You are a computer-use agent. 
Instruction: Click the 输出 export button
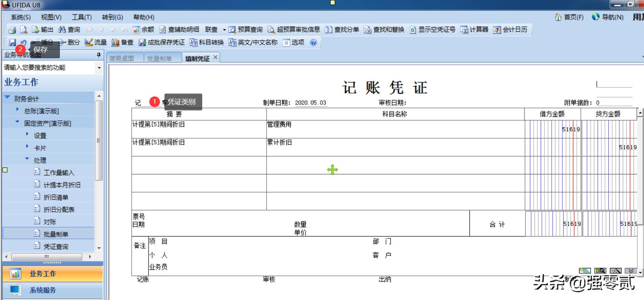point(43,30)
